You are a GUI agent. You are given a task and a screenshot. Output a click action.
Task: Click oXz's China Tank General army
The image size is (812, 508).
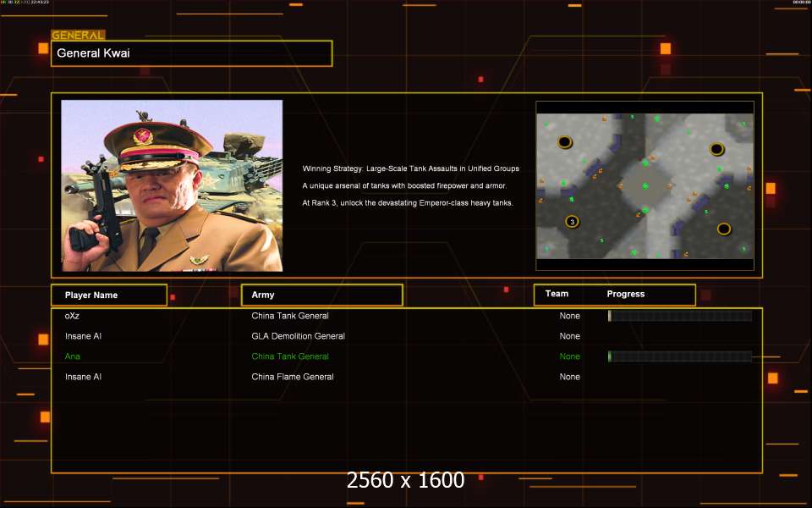290,316
